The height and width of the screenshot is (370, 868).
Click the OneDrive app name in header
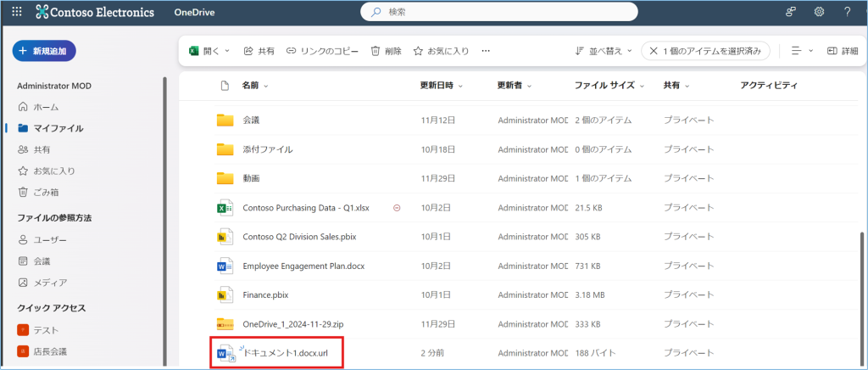[194, 12]
